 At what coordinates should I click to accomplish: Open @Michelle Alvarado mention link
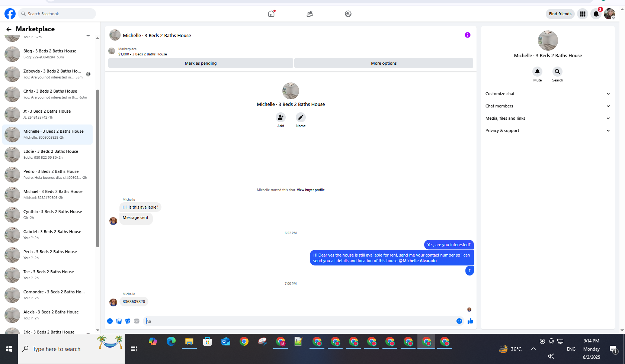pos(418,261)
